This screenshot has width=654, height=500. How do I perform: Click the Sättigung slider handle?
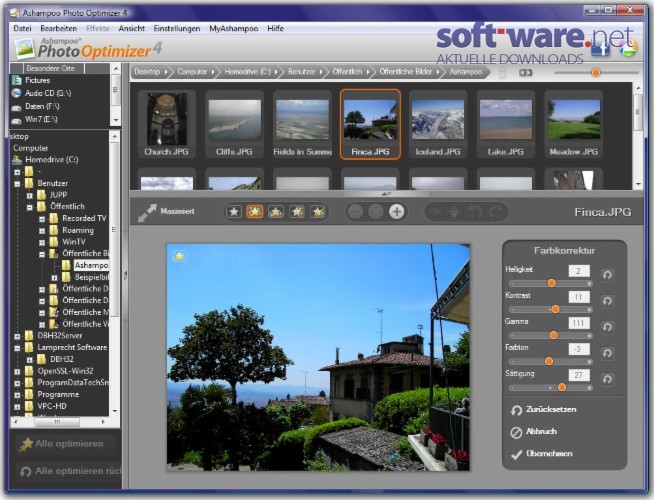(562, 387)
